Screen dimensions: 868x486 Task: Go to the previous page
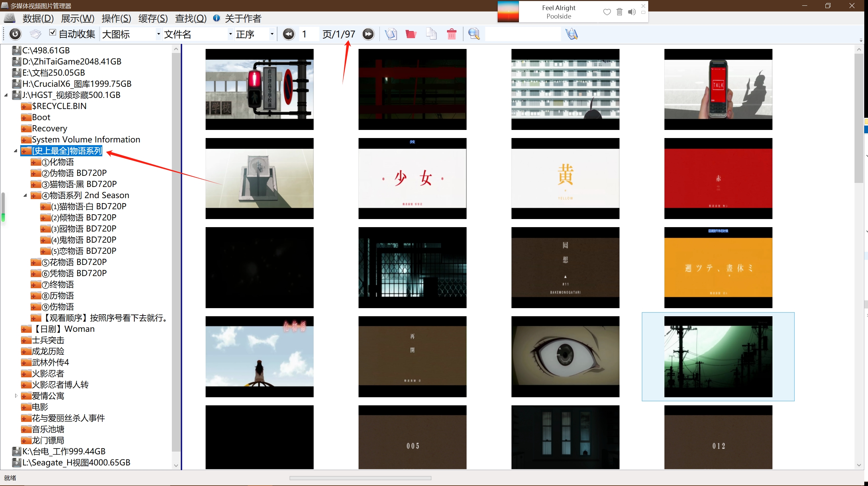[x=289, y=34]
